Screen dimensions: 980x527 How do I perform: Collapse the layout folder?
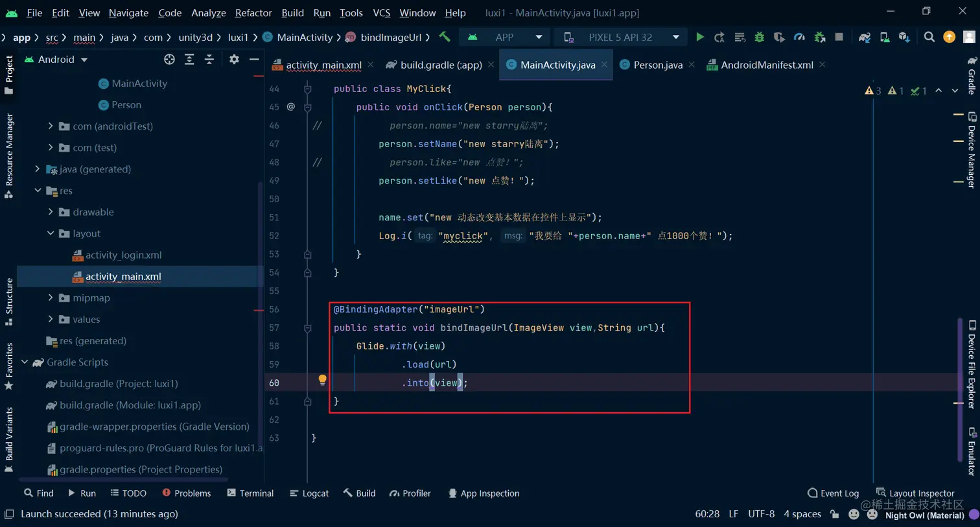pyautogui.click(x=51, y=233)
